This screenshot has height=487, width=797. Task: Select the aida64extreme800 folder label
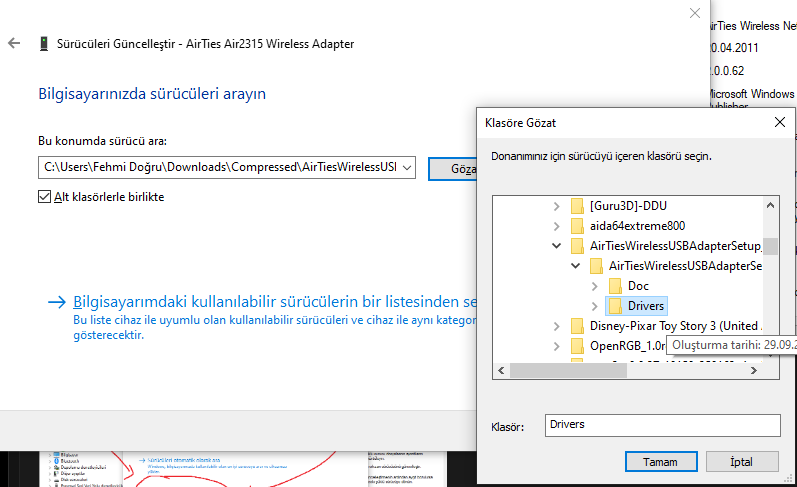coord(637,226)
